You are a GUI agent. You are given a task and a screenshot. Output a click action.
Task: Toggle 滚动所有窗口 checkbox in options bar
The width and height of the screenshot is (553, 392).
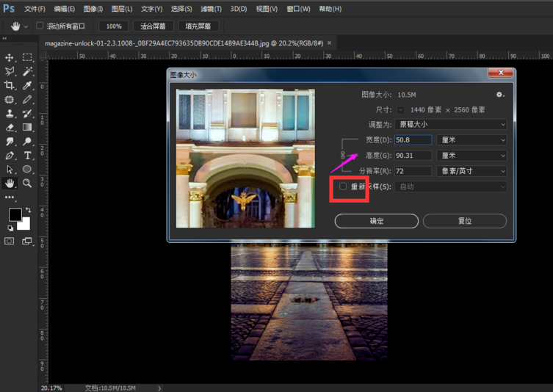coord(40,26)
